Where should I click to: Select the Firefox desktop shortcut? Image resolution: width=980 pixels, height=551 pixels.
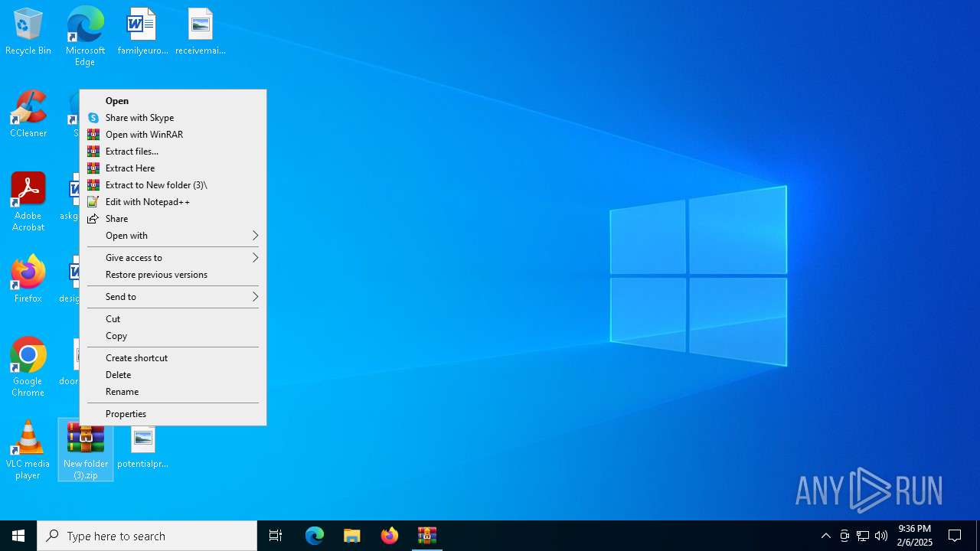[28, 279]
